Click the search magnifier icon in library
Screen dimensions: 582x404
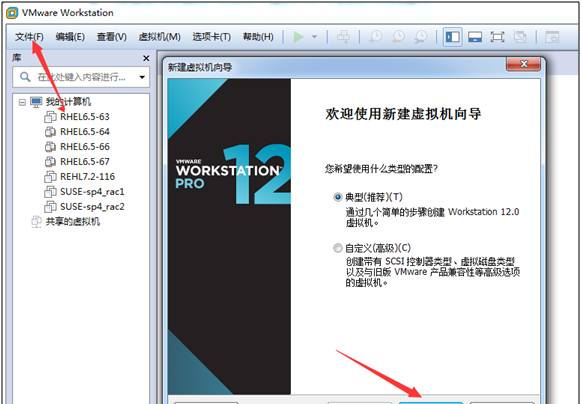tap(25, 77)
